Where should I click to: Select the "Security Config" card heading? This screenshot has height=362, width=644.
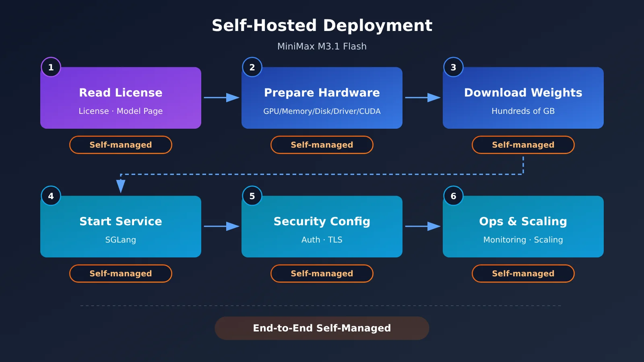(322, 221)
